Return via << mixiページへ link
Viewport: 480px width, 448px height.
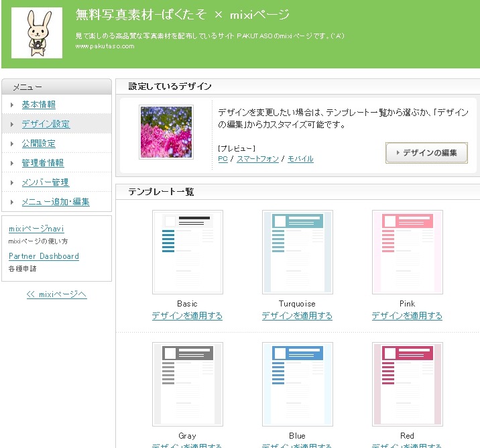pos(56,294)
